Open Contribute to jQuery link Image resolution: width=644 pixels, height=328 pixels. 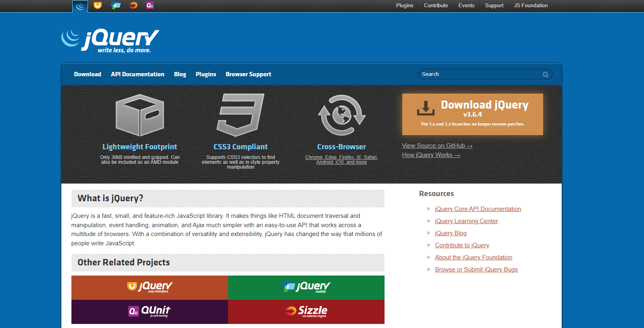click(x=462, y=245)
